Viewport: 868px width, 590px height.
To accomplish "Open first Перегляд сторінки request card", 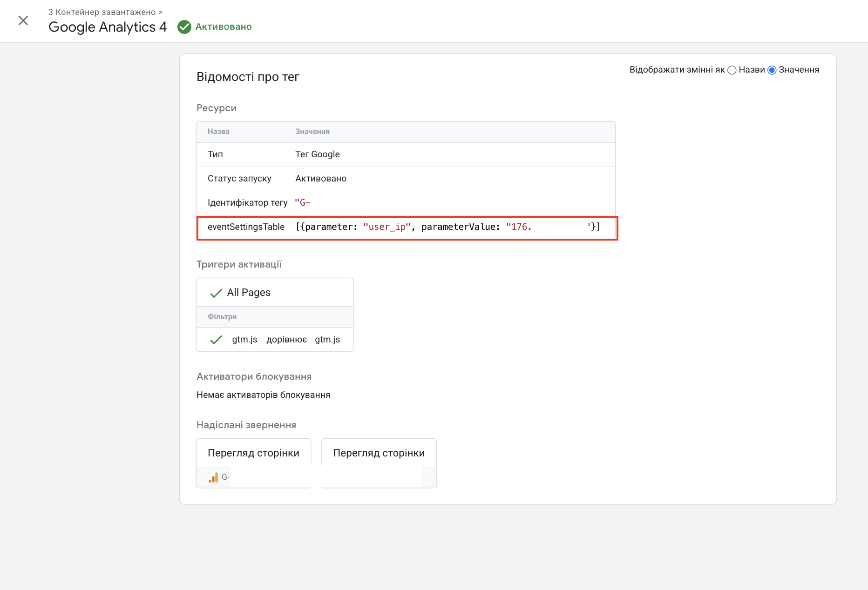I will 253,453.
